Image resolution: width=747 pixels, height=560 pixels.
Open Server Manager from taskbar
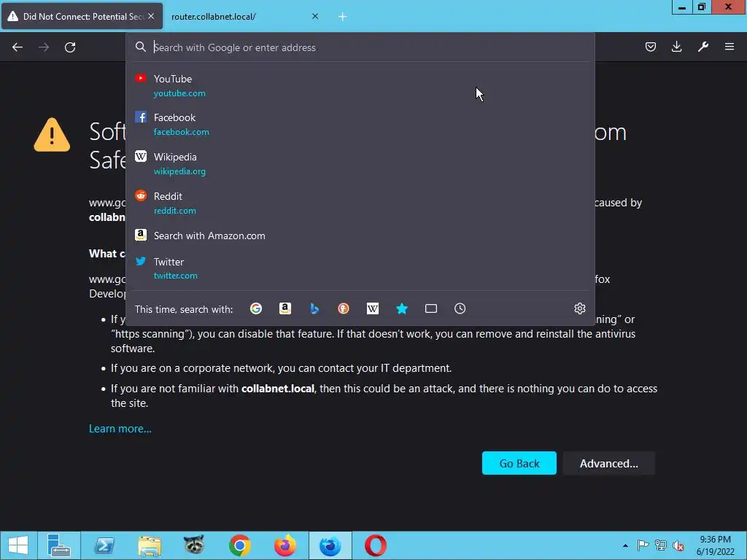[58, 545]
